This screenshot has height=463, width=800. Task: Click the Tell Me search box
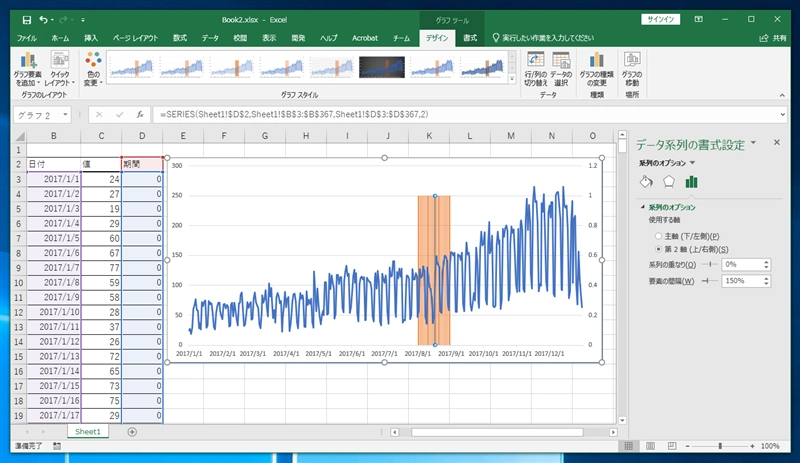(543, 38)
